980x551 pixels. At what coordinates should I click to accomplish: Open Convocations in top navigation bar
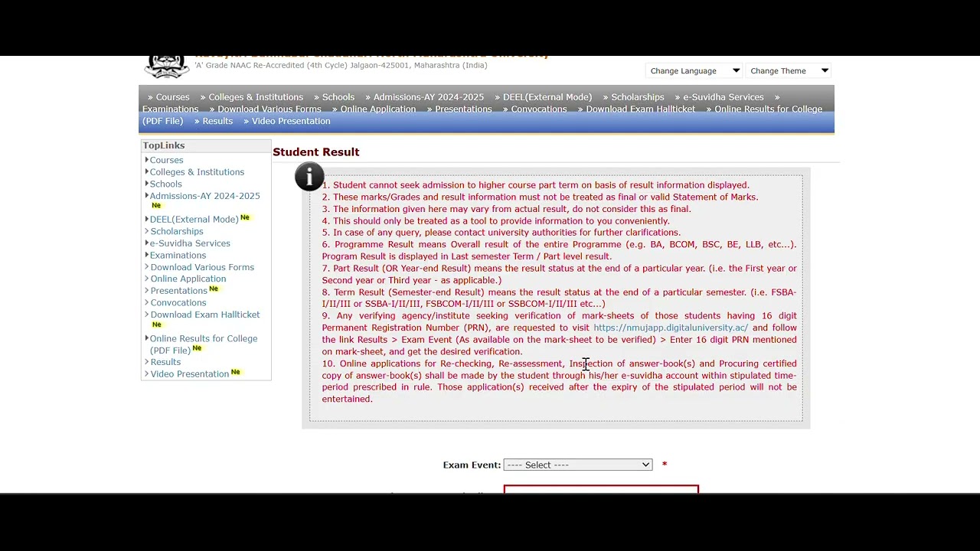click(539, 109)
